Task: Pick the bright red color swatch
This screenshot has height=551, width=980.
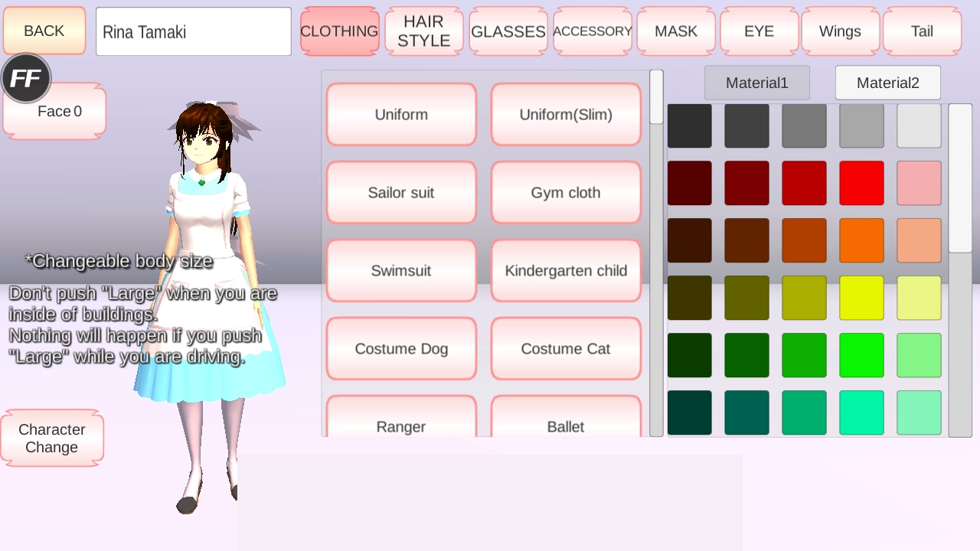Action: click(x=861, y=183)
